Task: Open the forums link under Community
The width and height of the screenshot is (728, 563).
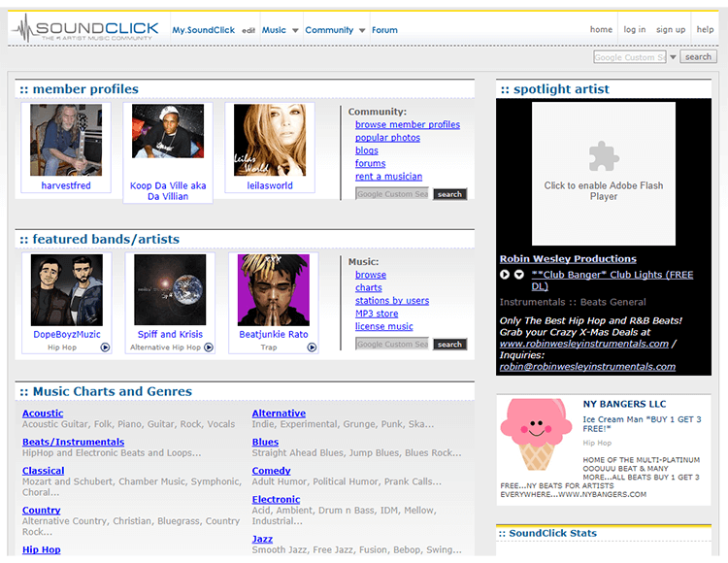Action: pyautogui.click(x=371, y=163)
